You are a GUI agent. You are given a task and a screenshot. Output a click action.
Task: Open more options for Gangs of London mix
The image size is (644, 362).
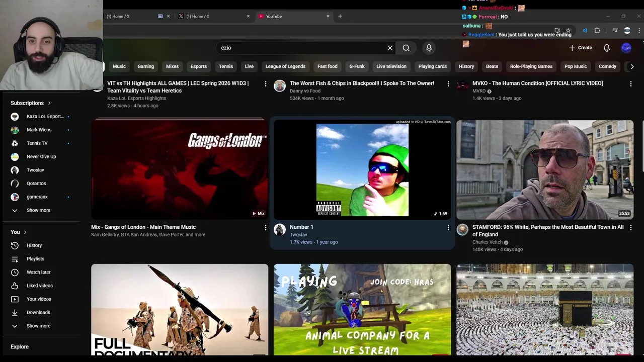[266, 228]
